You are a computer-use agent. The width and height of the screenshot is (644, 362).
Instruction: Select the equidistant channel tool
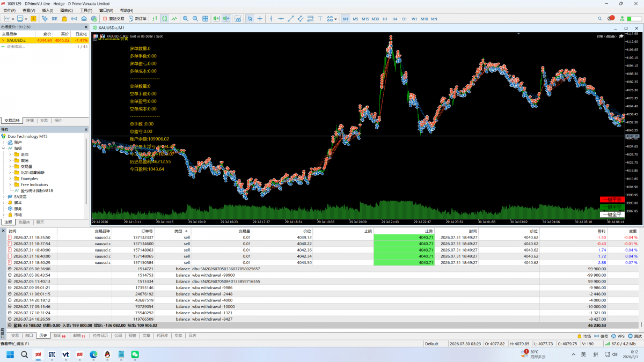click(301, 19)
